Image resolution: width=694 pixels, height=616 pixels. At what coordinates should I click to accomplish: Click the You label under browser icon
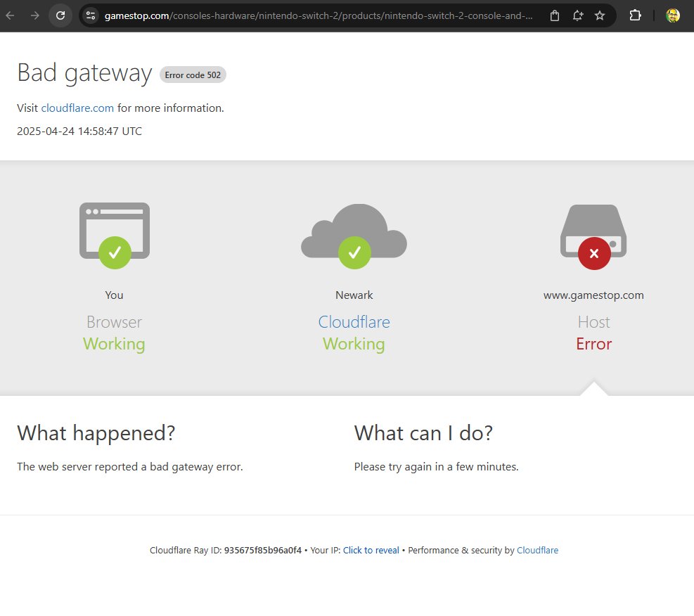tap(114, 295)
